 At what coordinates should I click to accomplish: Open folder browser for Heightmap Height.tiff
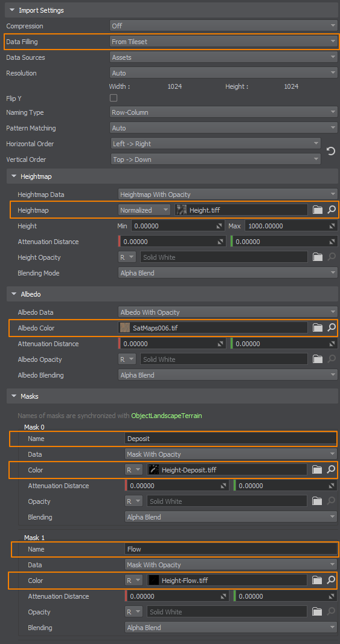pos(318,210)
